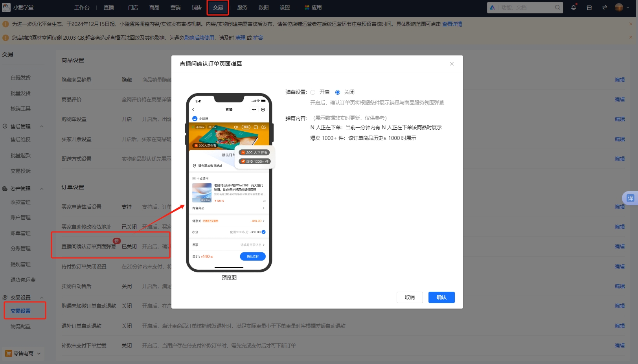This screenshot has width=638, height=364.
Task: Click the 确认 button in the dialog
Action: (441, 297)
